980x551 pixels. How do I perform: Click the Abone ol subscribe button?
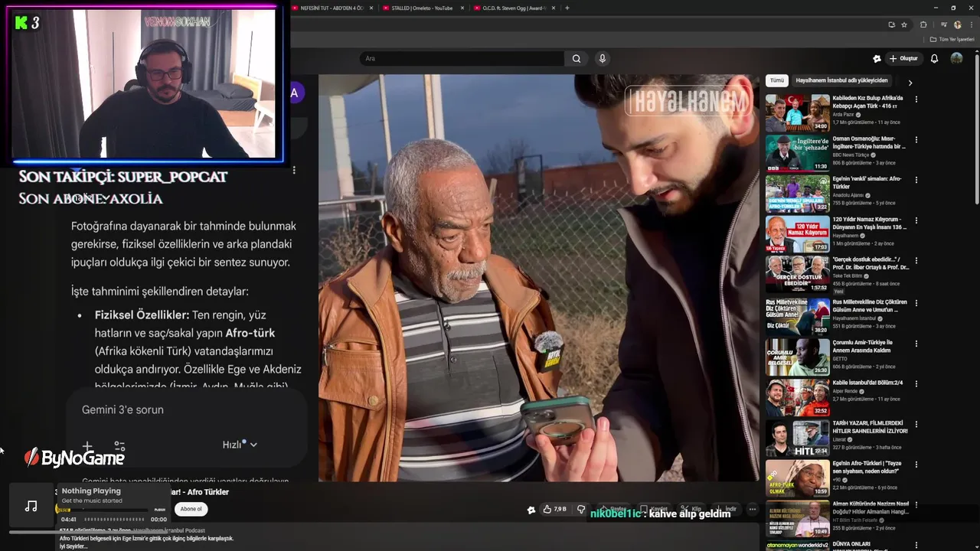[191, 509]
